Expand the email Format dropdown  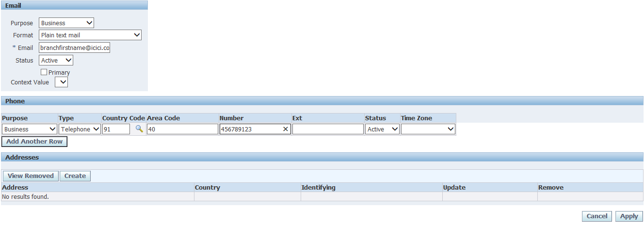pos(90,35)
